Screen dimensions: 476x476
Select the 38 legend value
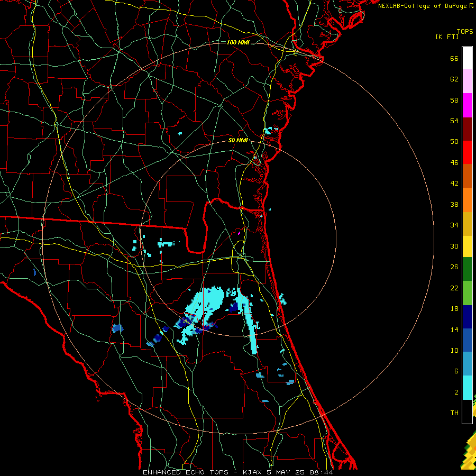pyautogui.click(x=454, y=204)
